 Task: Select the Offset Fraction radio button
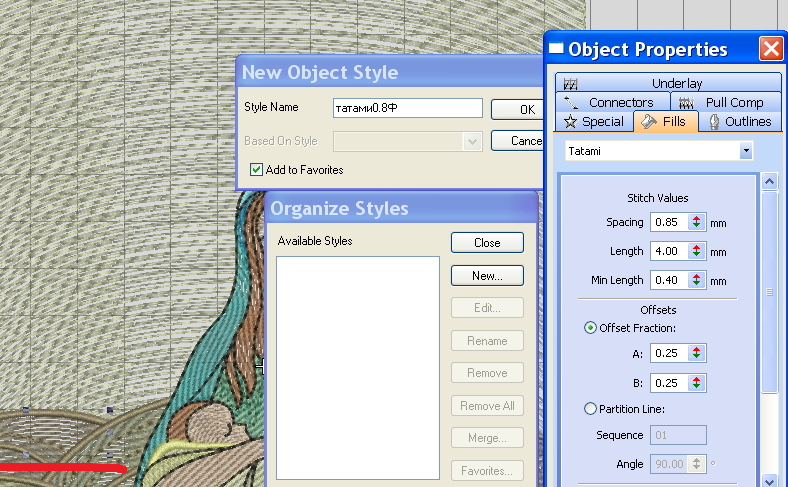click(x=591, y=328)
